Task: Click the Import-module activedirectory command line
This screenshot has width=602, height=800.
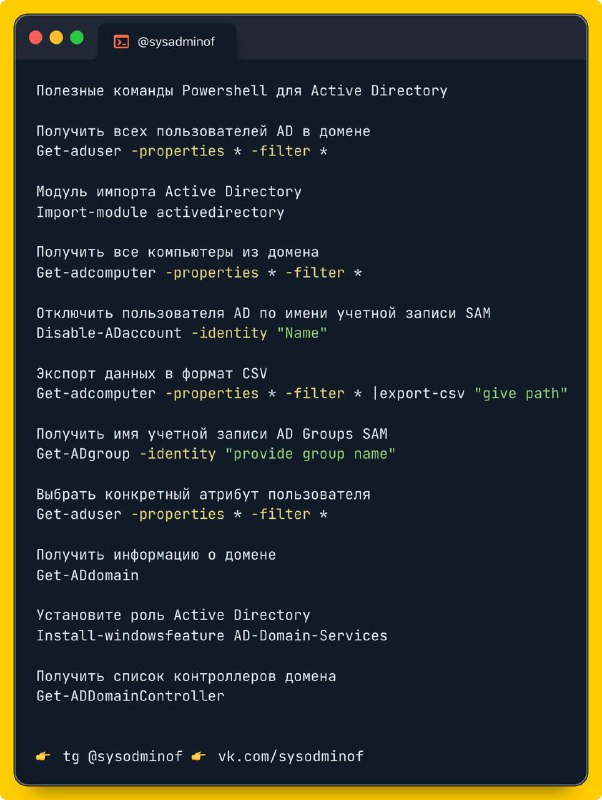Action: click(160, 212)
